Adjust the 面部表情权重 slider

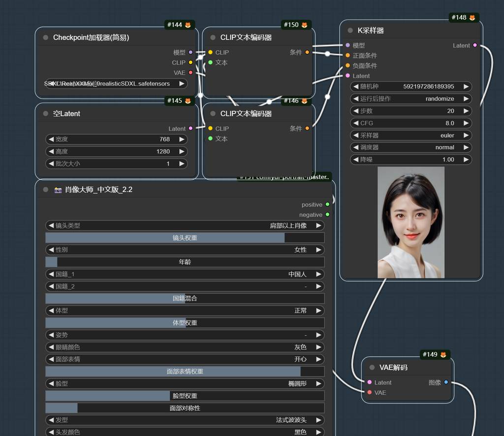185,371
